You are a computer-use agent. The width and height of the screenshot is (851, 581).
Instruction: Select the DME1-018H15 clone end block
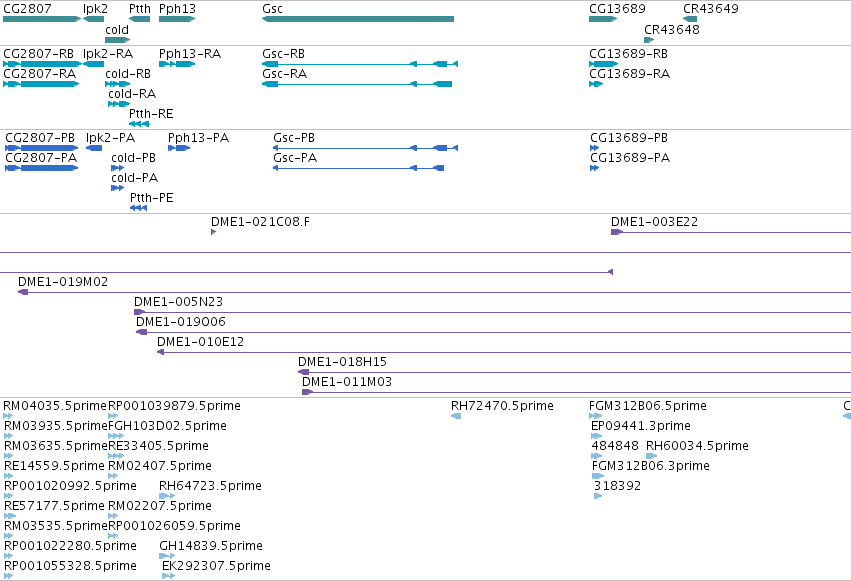pyautogui.click(x=303, y=372)
